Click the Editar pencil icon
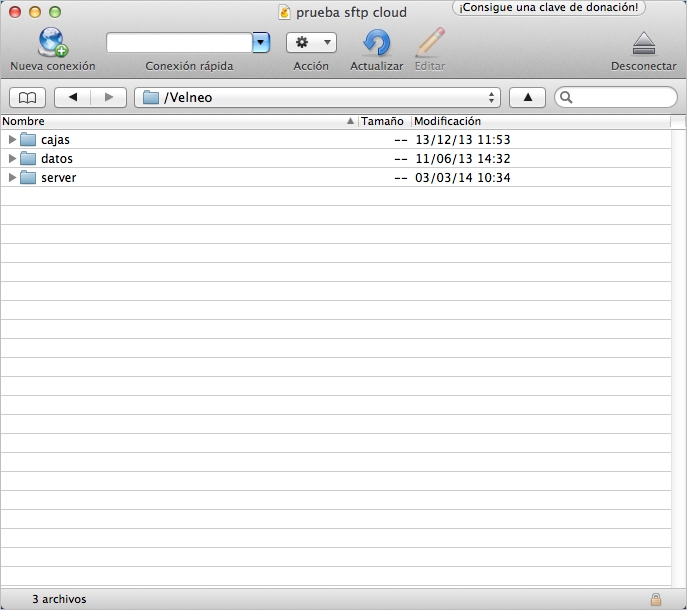 point(430,43)
